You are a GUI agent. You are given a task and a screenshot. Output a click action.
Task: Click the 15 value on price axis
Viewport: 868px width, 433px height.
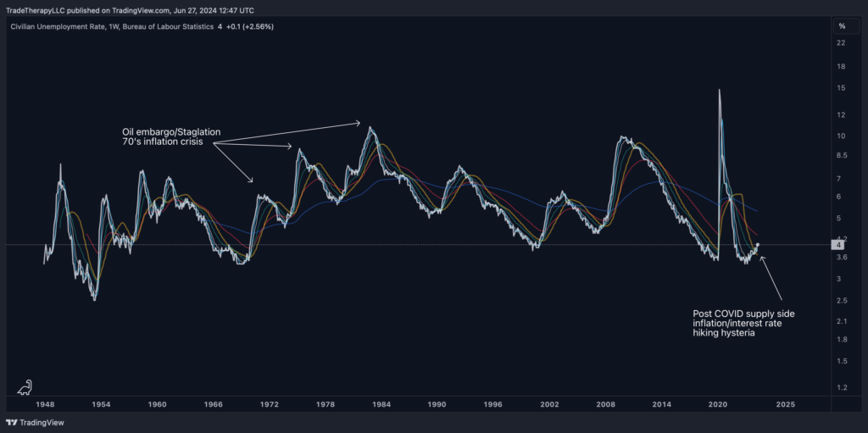point(841,87)
